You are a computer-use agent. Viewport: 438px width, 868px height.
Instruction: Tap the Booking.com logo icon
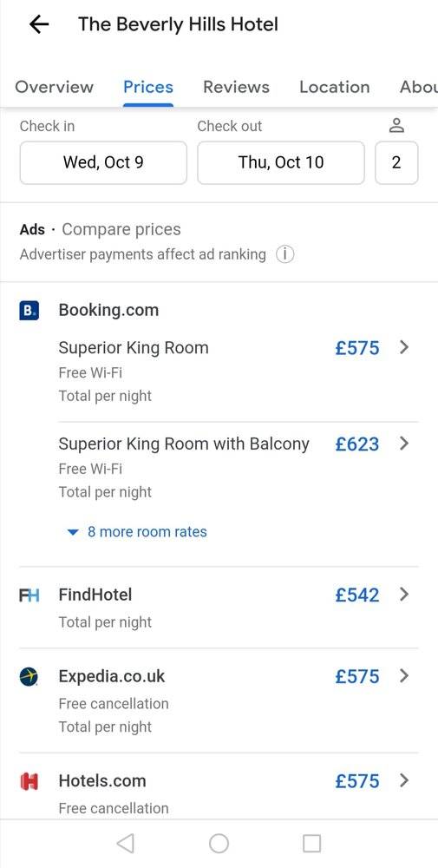click(29, 311)
